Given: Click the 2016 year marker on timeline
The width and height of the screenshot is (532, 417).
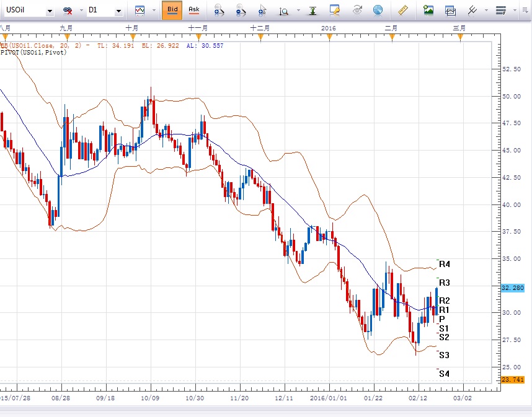Looking at the screenshot, I should 329,28.
